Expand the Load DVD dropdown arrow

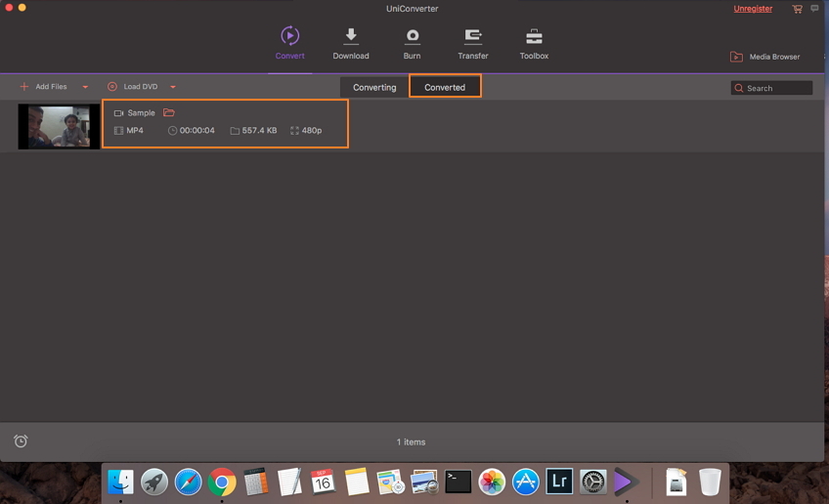173,87
